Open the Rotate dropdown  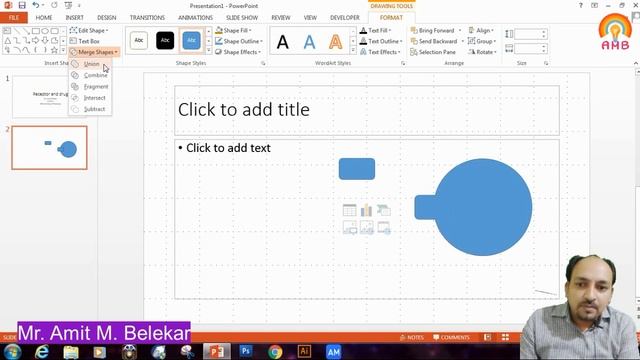(x=482, y=52)
